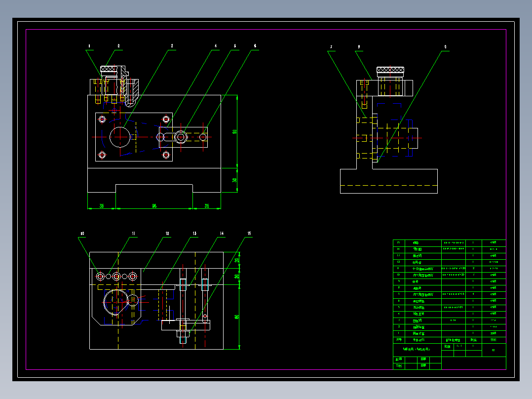Select balloon number 2 above the knurled knob

(118, 46)
